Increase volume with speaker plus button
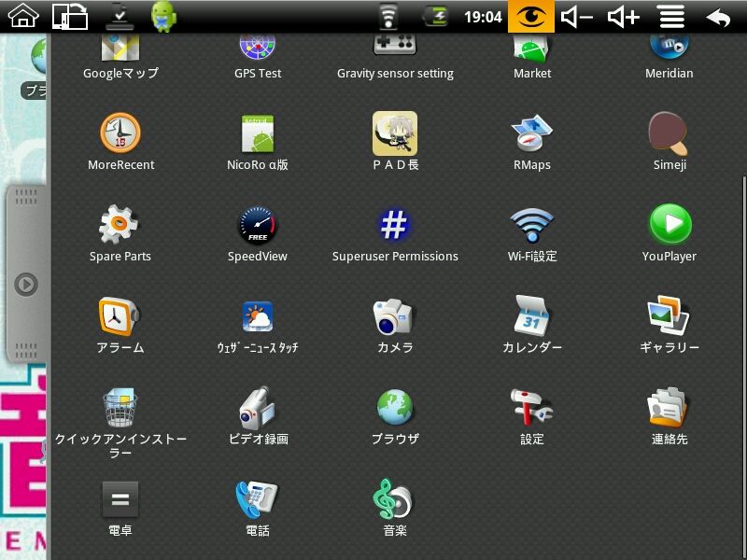 tap(624, 17)
